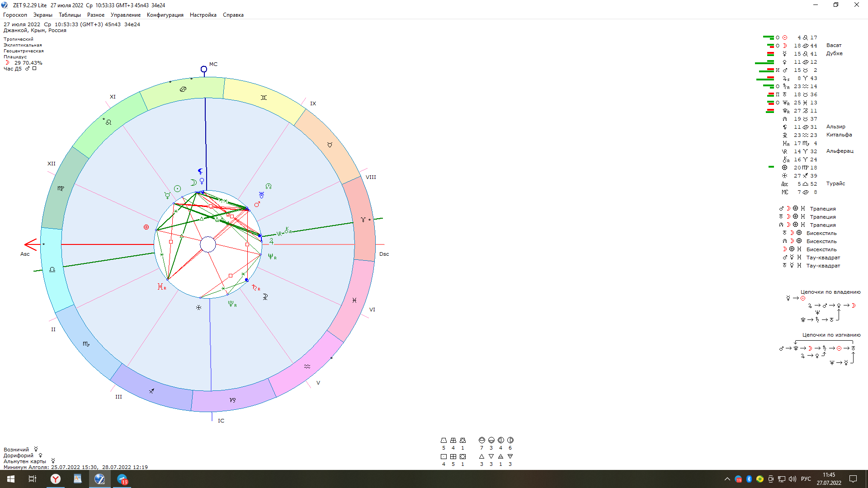Click the MC marker circle on chart
Image resolution: width=868 pixels, height=488 pixels.
[x=204, y=69]
